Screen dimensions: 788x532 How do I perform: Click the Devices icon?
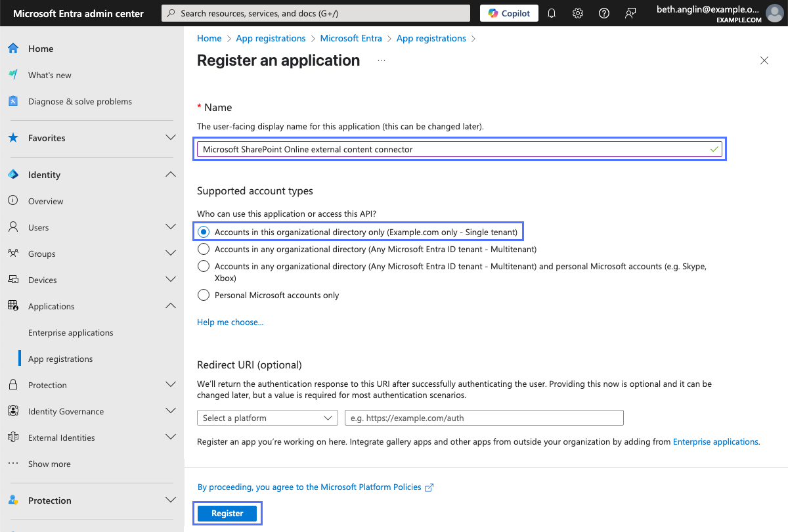13,280
